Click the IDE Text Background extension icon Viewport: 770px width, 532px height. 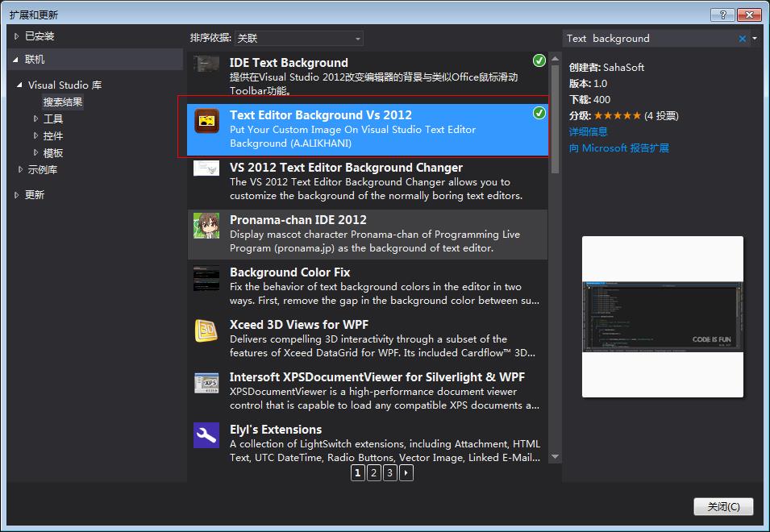point(206,64)
